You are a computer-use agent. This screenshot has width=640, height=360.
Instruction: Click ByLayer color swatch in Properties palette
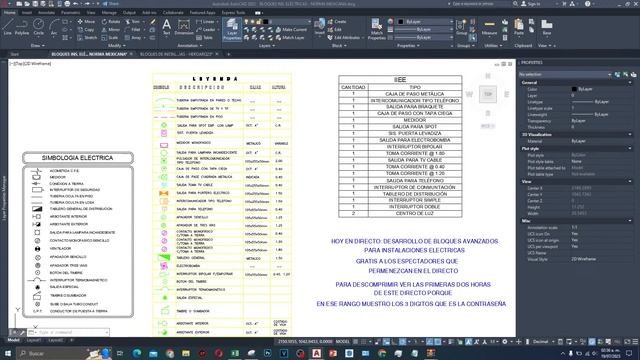[x=574, y=89]
